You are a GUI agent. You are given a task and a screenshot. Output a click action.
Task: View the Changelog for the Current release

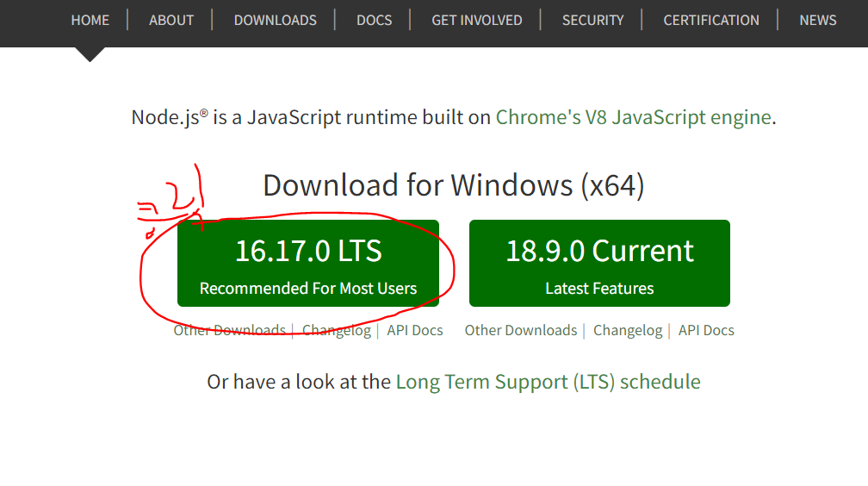pos(628,330)
